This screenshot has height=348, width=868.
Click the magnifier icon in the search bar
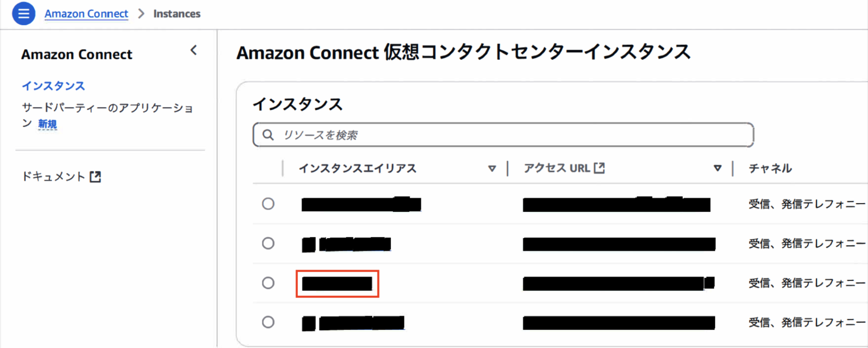[x=268, y=135]
